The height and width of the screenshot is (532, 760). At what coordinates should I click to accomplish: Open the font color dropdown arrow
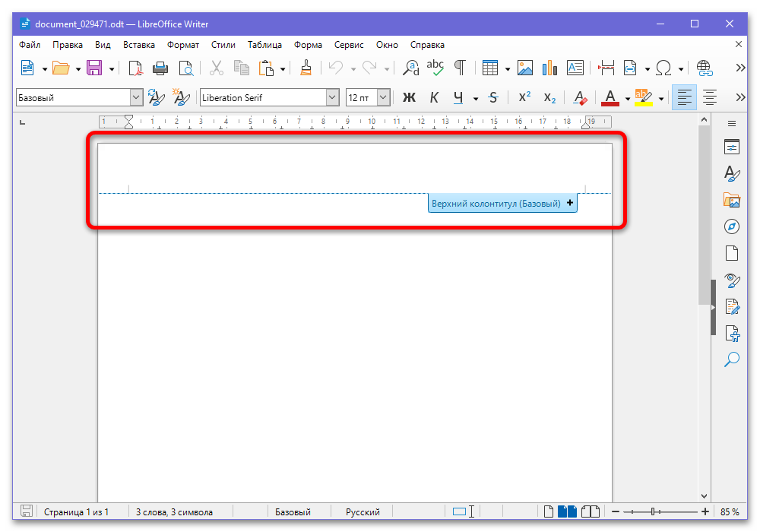point(627,99)
